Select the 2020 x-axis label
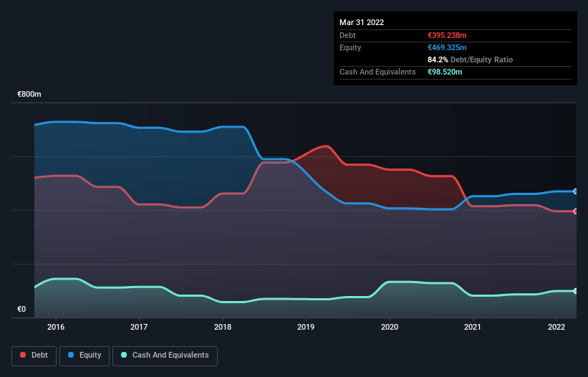 pos(390,327)
